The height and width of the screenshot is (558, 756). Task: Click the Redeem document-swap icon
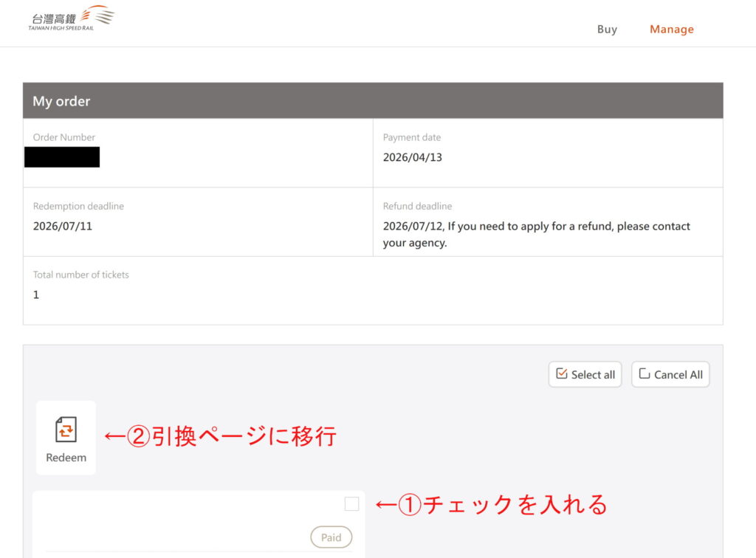(x=66, y=429)
